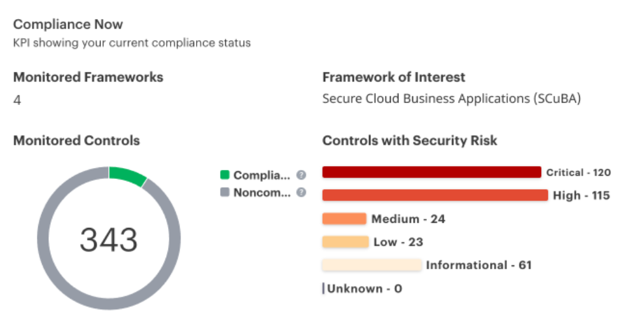Click the orange Medium risk bar
Viewport: 644px width, 331px height.
coord(344,218)
